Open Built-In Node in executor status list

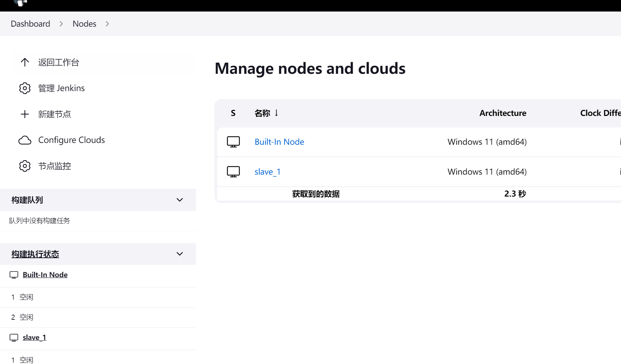(x=45, y=275)
